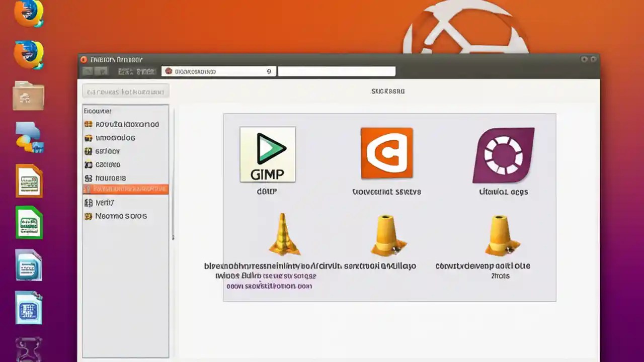Expand the category filter button above the list
Image resolution: width=644 pixels, height=362 pixels.
tap(125, 91)
